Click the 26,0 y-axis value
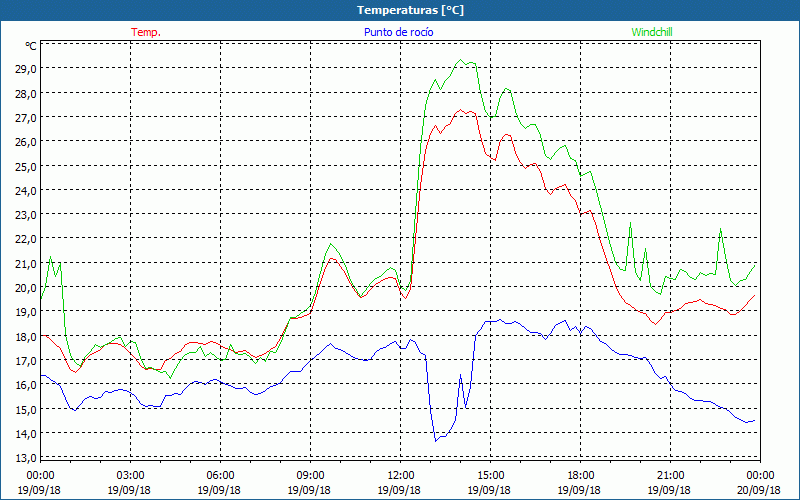Image resolution: width=800 pixels, height=500 pixels. click(x=26, y=142)
